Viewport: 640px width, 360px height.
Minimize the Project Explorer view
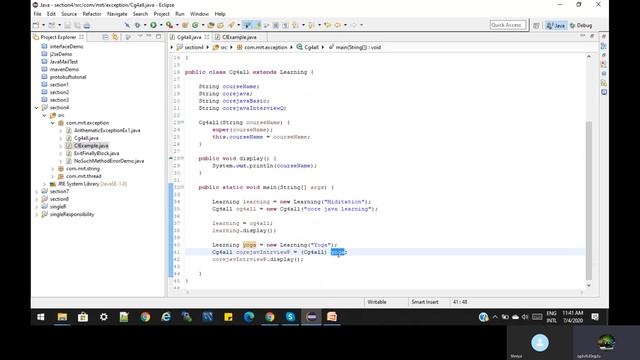tap(149, 37)
